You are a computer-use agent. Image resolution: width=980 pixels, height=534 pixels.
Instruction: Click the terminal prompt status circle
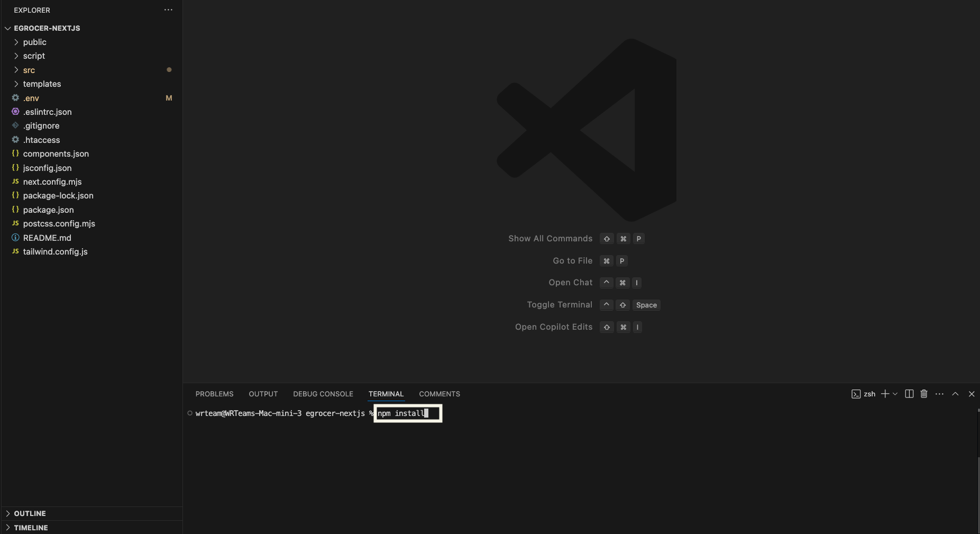[x=190, y=413]
